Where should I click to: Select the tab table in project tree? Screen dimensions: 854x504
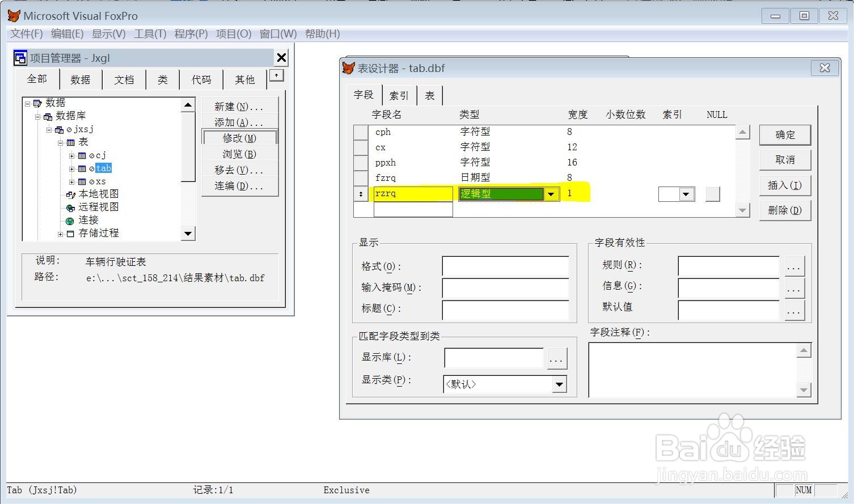[x=104, y=168]
